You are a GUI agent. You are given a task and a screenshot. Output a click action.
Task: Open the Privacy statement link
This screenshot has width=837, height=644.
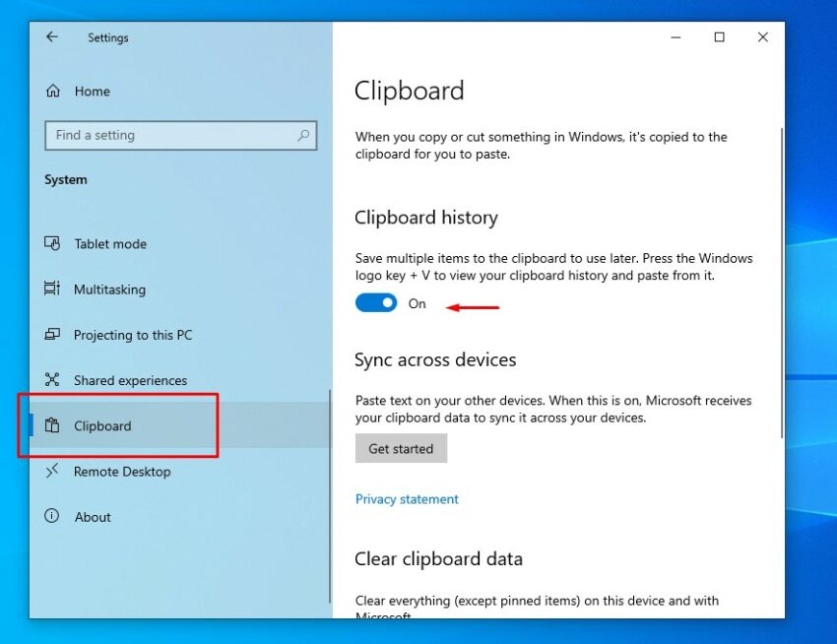point(407,499)
